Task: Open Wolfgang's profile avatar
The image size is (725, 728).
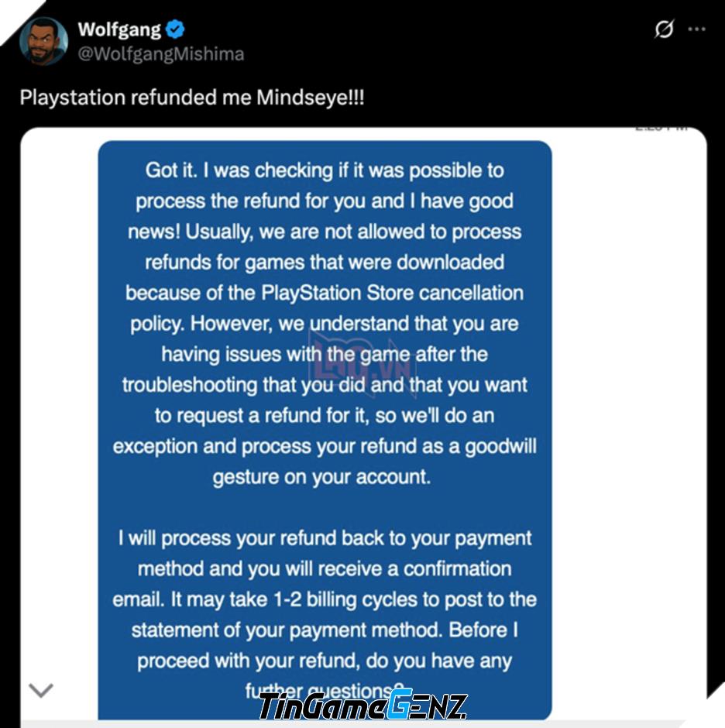Action: [43, 41]
